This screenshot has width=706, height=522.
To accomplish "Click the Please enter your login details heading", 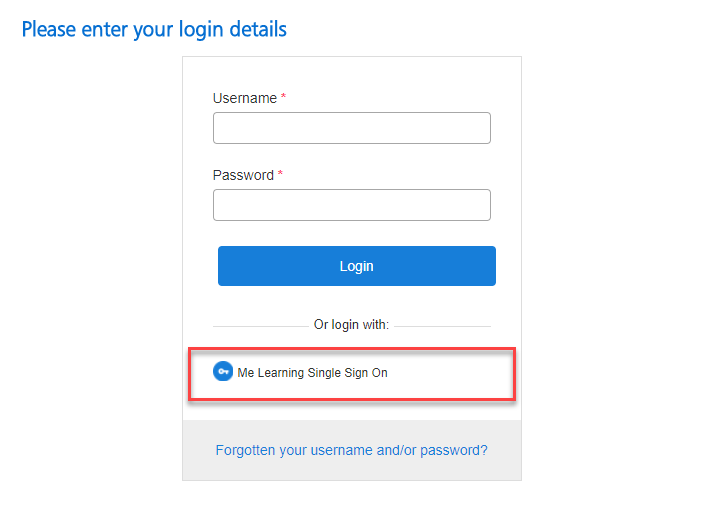I will pyautogui.click(x=154, y=30).
